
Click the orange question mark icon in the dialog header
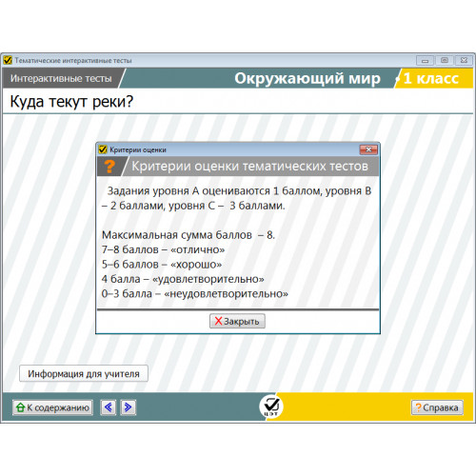click(109, 167)
